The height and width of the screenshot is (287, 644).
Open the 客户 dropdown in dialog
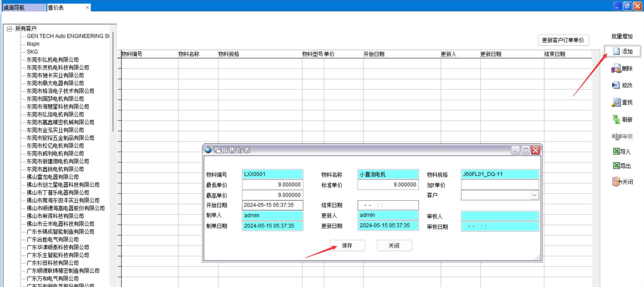(x=534, y=195)
